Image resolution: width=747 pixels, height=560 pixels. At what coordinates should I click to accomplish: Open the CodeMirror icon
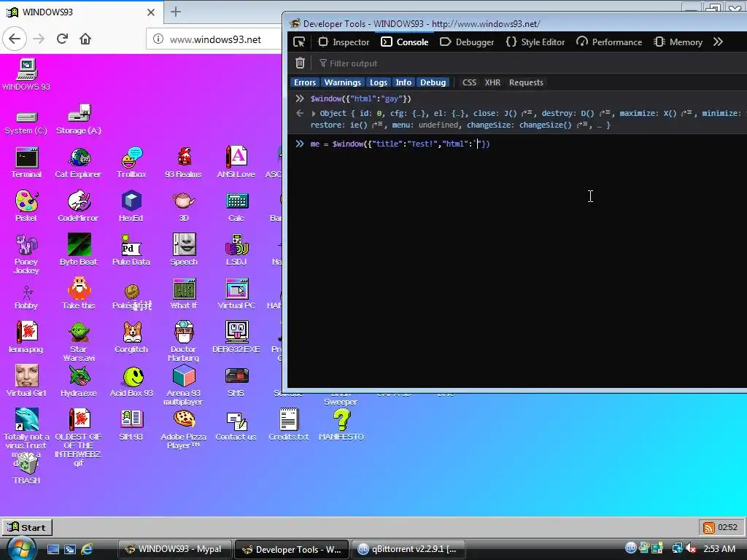click(x=78, y=206)
